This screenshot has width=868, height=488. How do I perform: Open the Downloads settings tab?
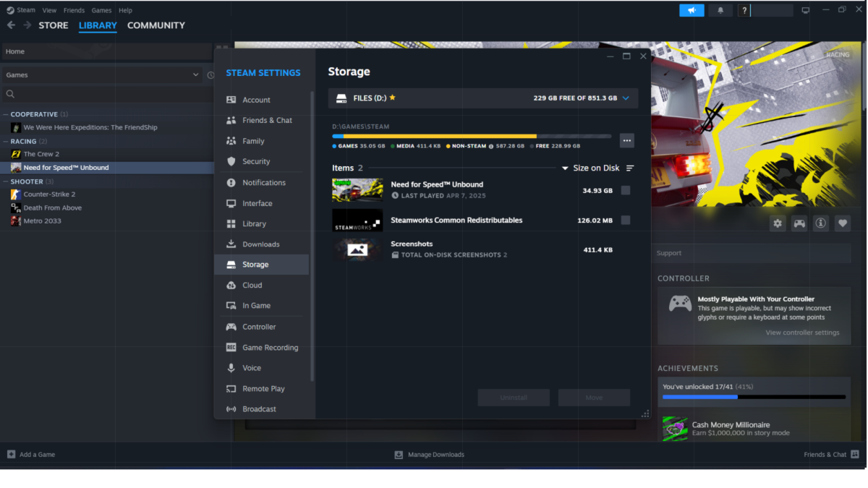260,244
